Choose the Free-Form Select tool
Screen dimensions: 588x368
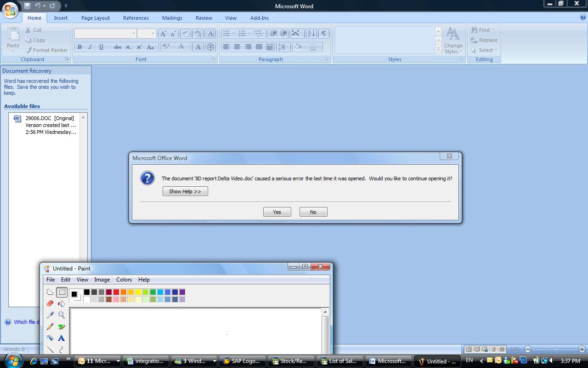coord(50,292)
